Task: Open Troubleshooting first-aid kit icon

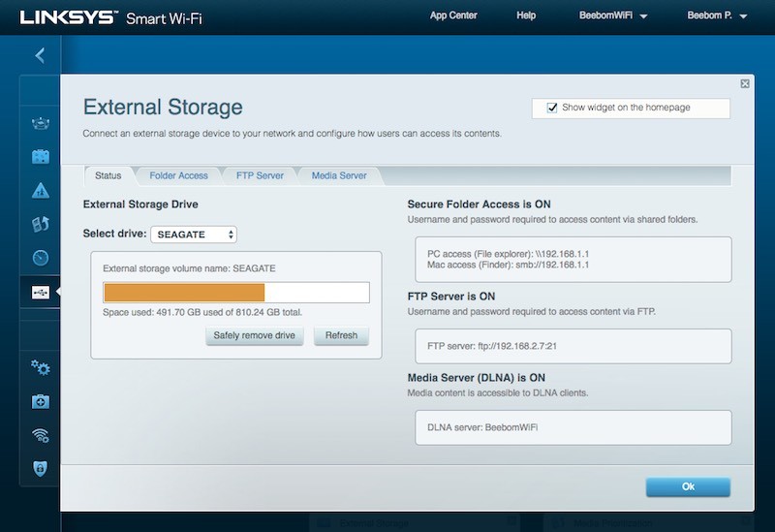Action: [x=41, y=401]
